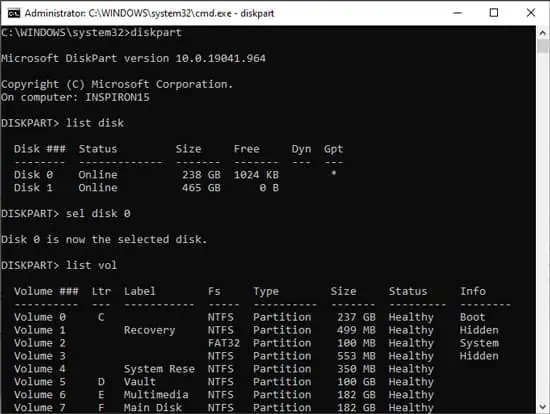Screen dimensions: 550x414
Task: Click the 'Gpt' column header
Action: (x=334, y=149)
